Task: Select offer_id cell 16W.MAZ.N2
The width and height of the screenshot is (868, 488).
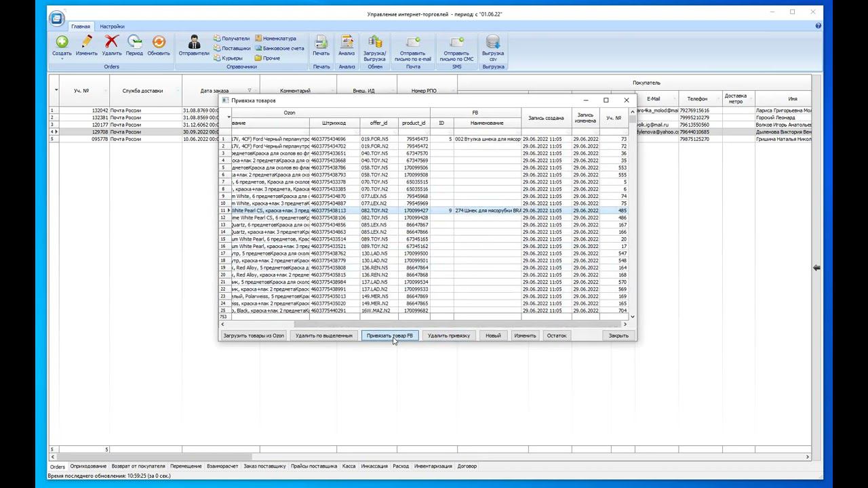Action: [x=379, y=310]
